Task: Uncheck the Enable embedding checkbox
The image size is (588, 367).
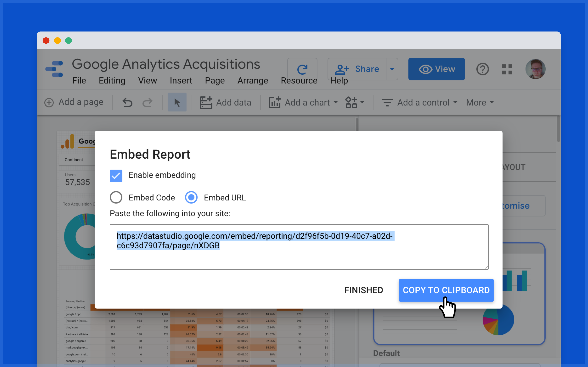Action: tap(116, 176)
